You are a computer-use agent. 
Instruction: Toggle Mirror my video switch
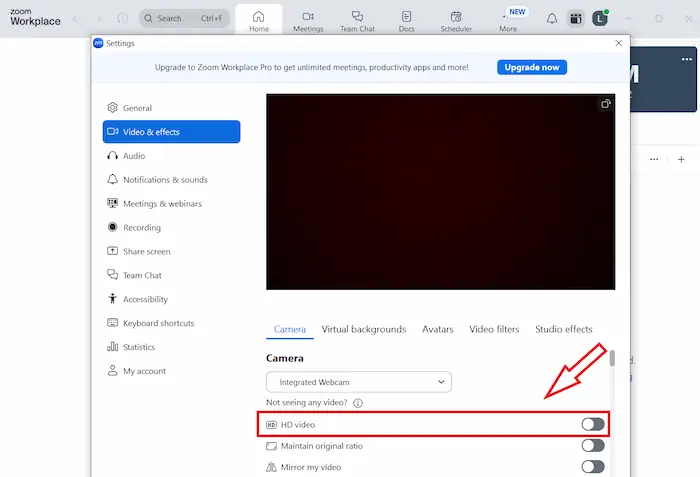point(593,467)
